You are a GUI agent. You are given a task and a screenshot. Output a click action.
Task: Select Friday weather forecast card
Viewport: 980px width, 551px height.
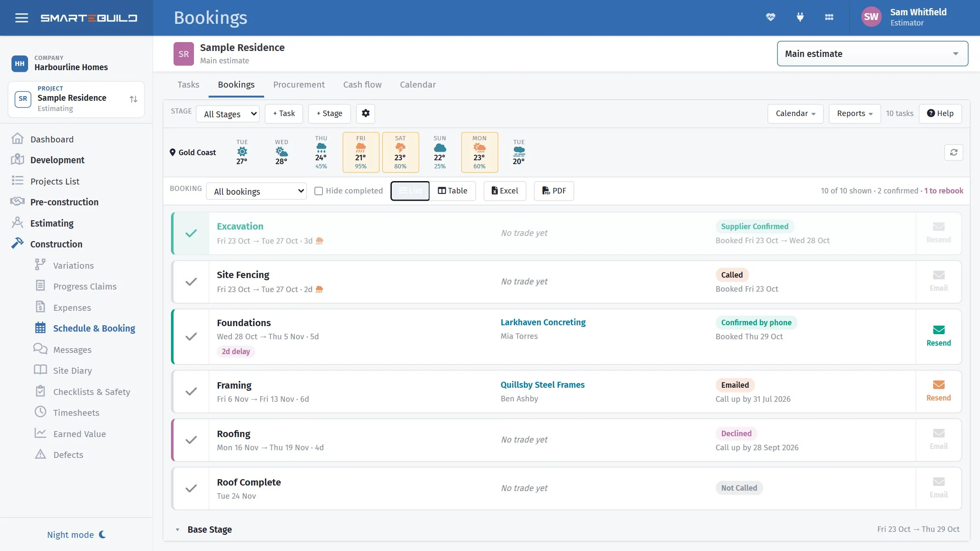click(x=361, y=152)
